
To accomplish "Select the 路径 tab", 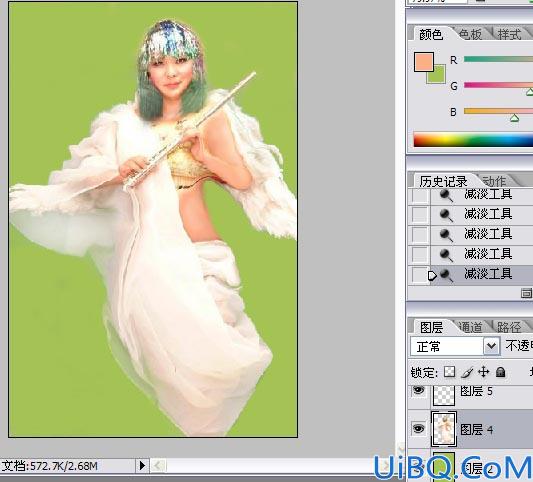I will (509, 327).
